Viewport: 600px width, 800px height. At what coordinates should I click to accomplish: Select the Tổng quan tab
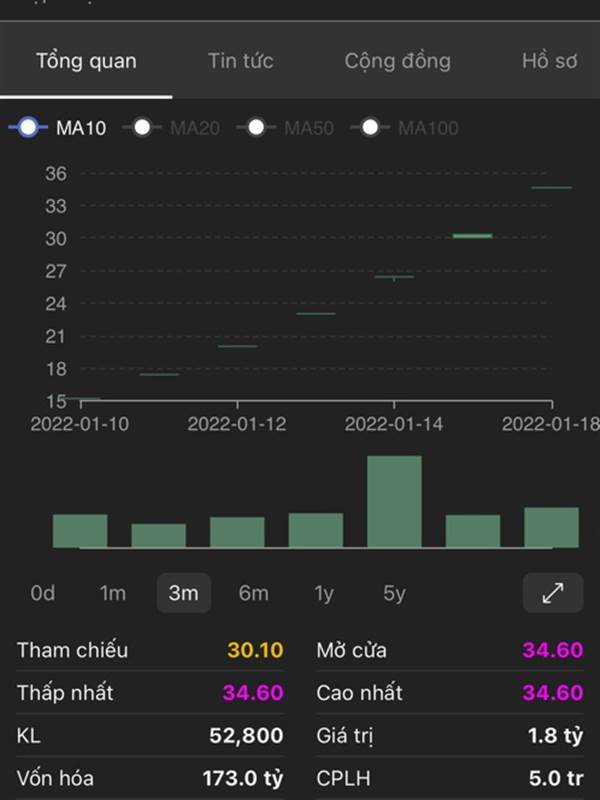coord(86,61)
